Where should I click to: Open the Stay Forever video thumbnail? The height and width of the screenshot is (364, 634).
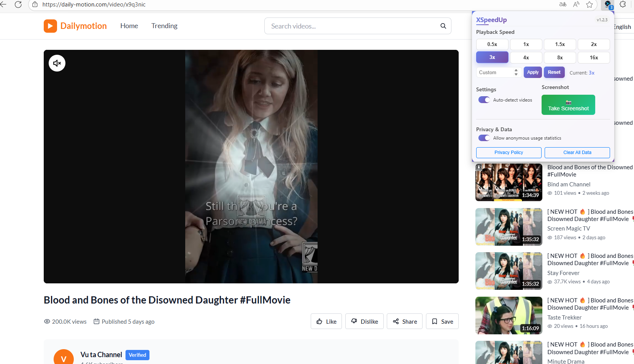[x=508, y=271]
